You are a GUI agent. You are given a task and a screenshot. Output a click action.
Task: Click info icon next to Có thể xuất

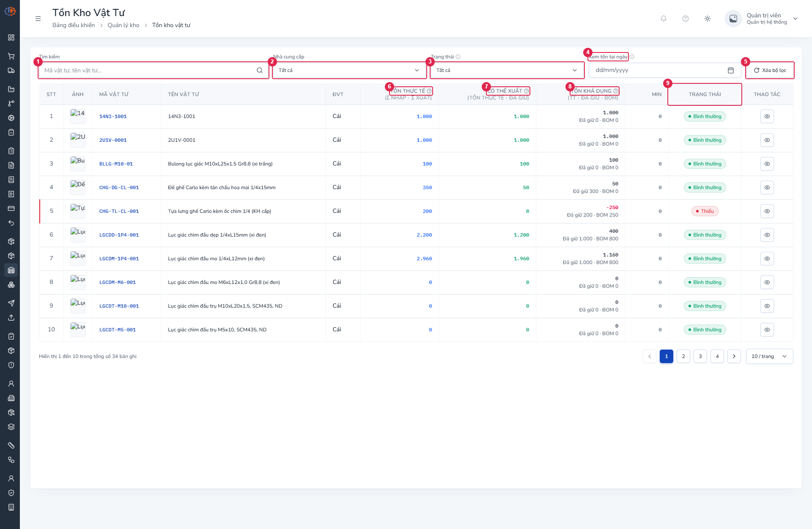click(527, 91)
